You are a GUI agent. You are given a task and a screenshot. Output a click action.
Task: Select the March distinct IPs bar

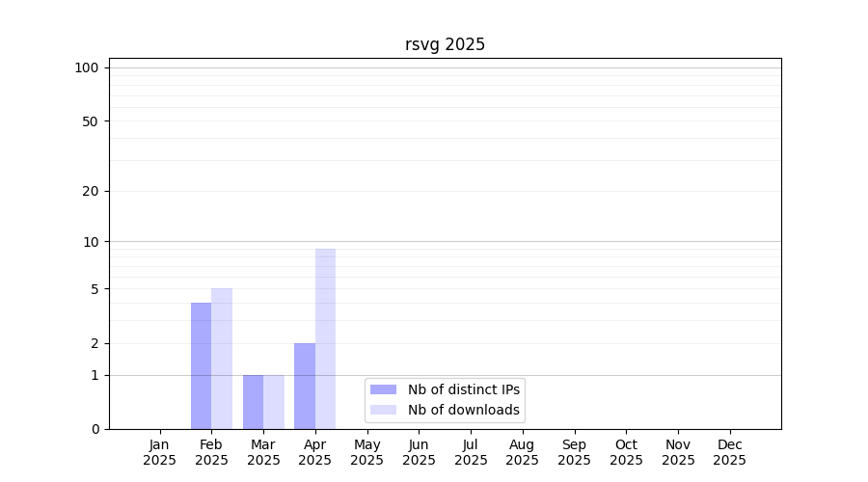coord(253,402)
